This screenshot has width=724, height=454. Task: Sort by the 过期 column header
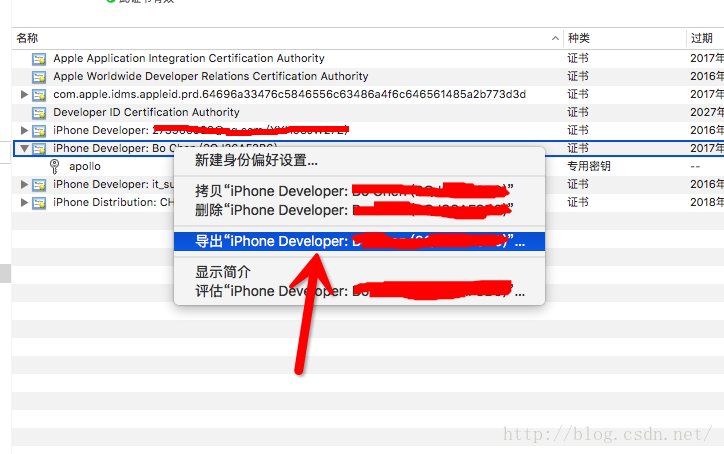pyautogui.click(x=702, y=38)
